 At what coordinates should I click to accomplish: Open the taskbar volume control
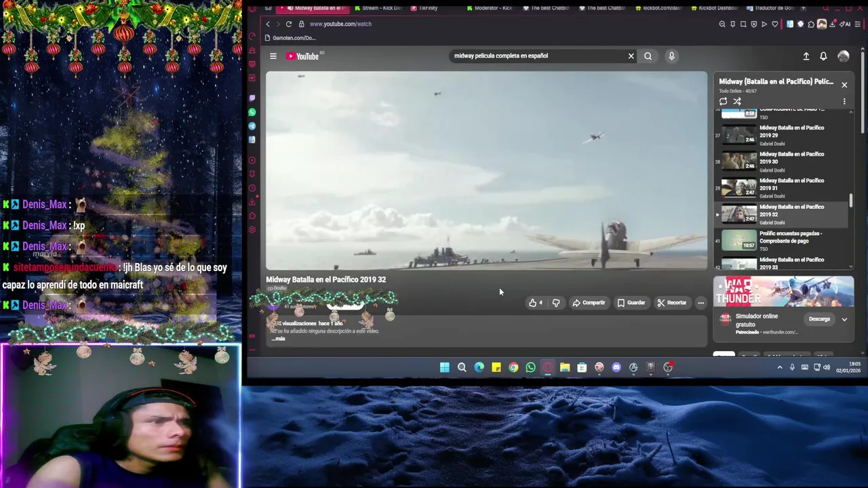[x=827, y=367]
